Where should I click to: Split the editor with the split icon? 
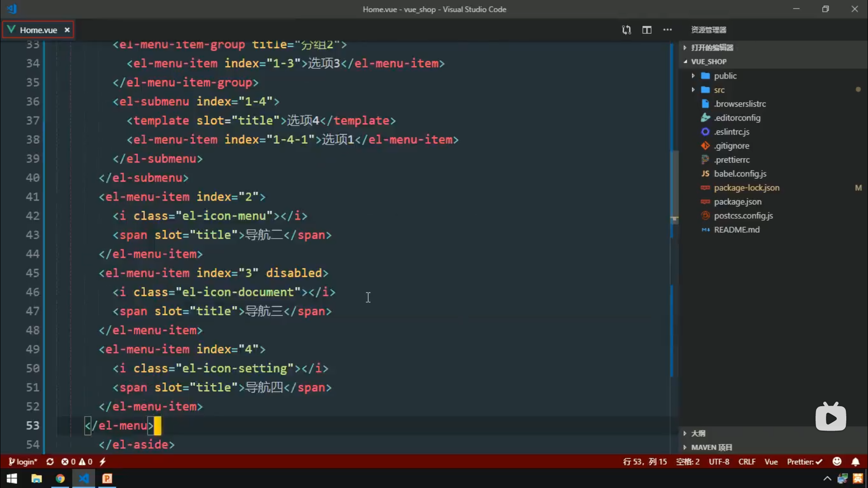647,30
